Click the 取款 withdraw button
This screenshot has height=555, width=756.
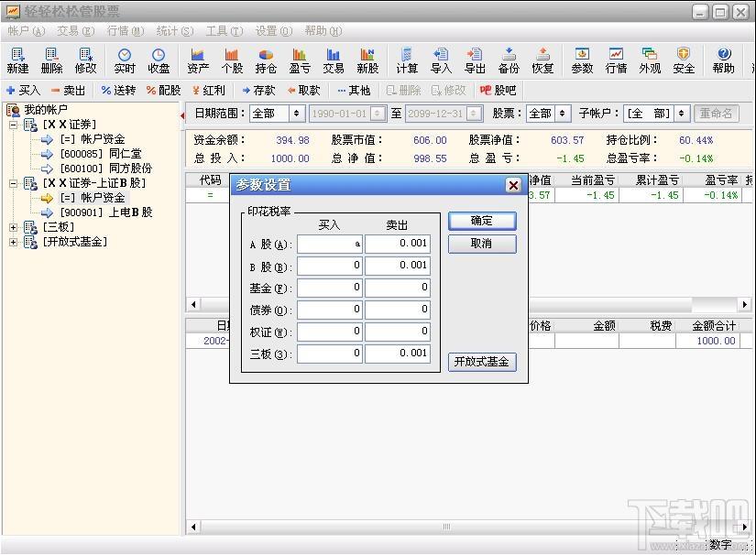pyautogui.click(x=303, y=90)
